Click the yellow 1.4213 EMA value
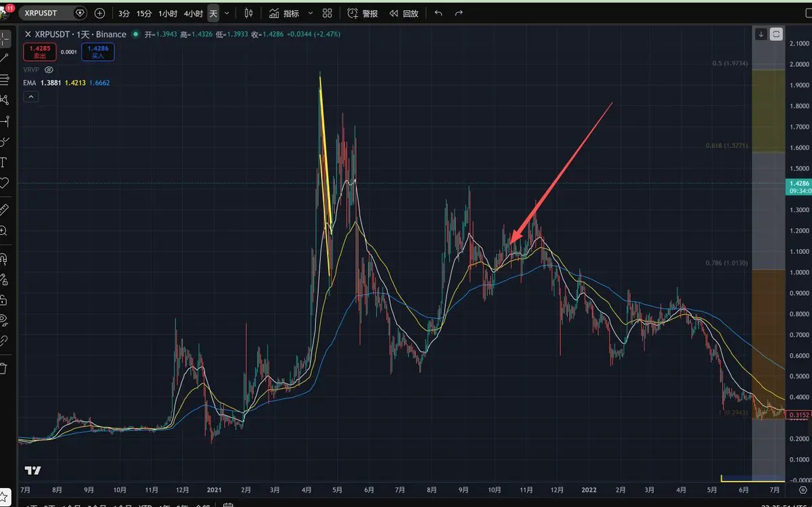 [75, 83]
